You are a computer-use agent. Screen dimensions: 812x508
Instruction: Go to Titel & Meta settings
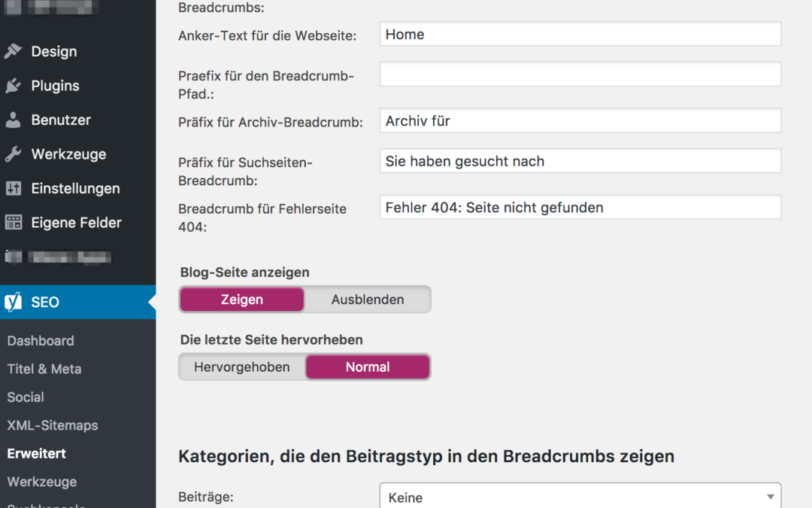tap(44, 369)
